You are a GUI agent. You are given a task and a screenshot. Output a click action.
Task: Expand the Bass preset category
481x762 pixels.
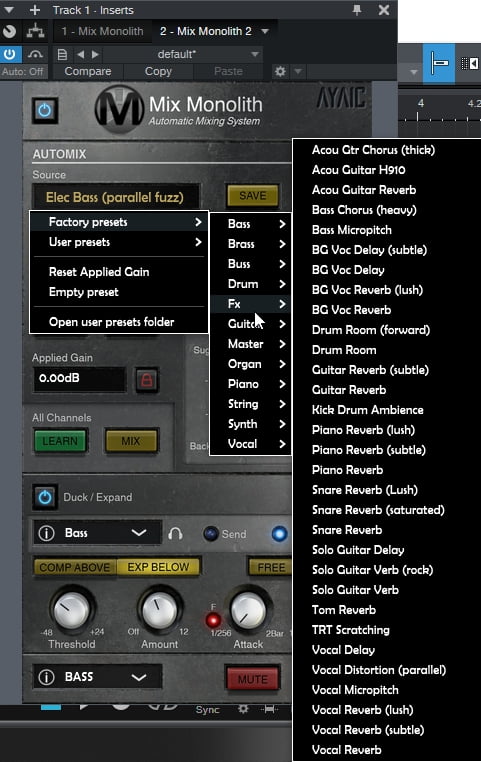(x=251, y=224)
